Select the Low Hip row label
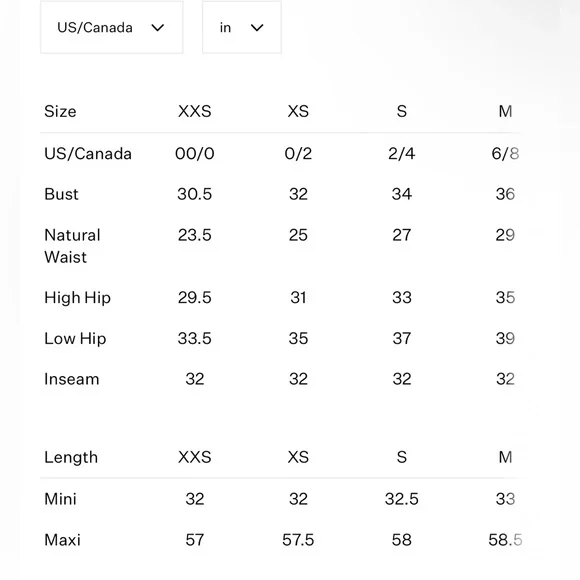This screenshot has width=580, height=580. point(75,339)
